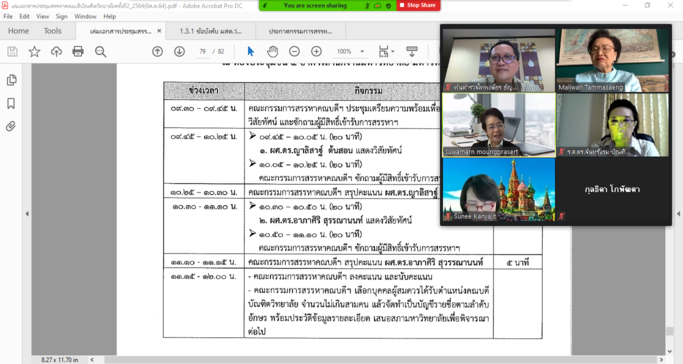683x364 pixels.
Task: Select Sunee Kanyajit video tile
Action: click(499, 189)
